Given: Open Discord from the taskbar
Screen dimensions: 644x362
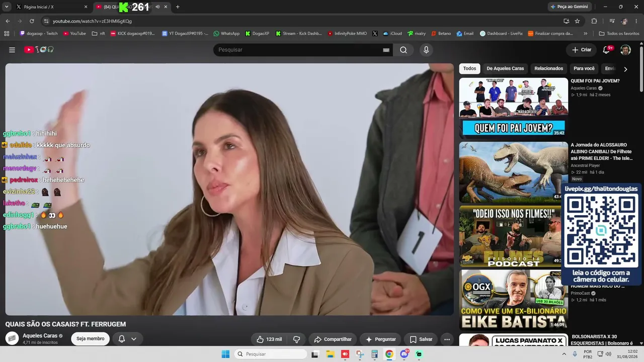Looking at the screenshot, I should tap(404, 354).
